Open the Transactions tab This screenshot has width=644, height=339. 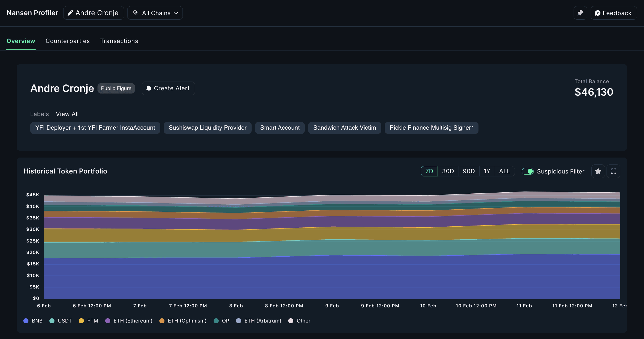pos(119,41)
